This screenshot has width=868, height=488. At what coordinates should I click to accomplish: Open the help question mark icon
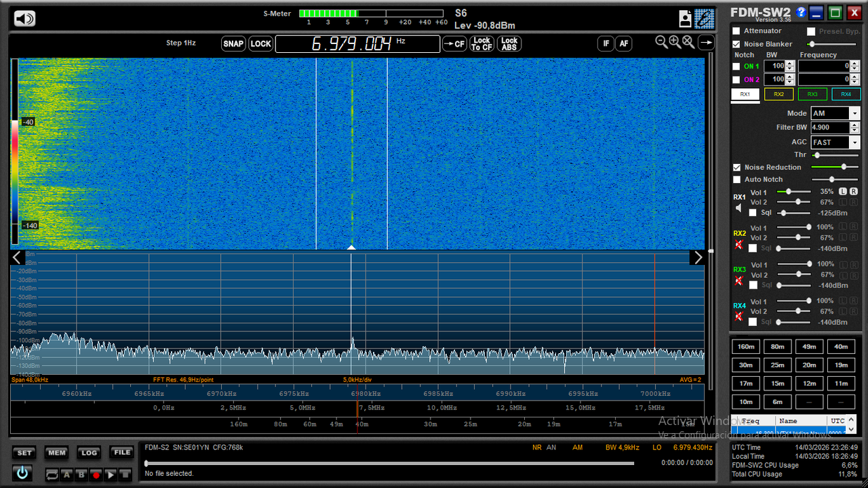tap(801, 12)
